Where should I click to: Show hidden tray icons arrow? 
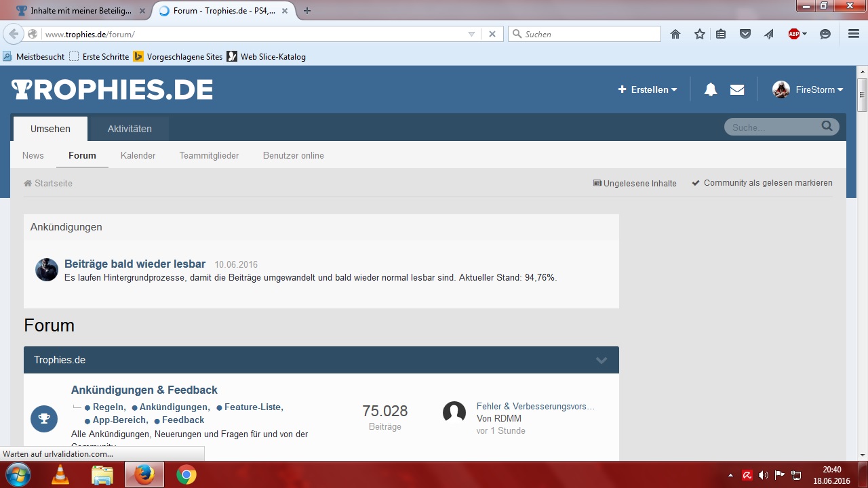[x=730, y=475]
